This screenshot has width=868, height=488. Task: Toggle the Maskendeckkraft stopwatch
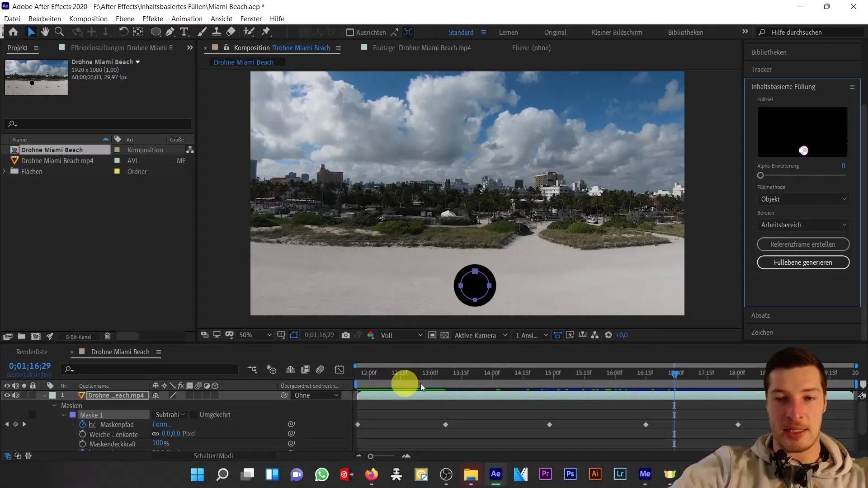[82, 444]
